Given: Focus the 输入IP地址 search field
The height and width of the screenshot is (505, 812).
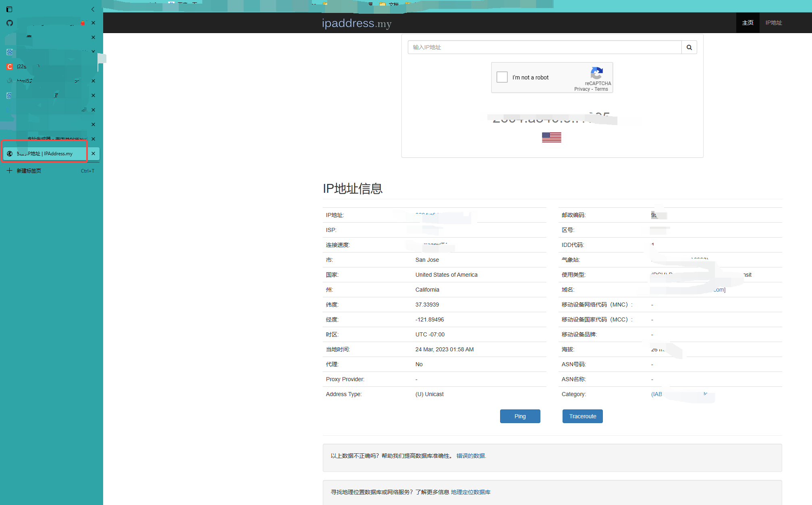Looking at the screenshot, I should coord(544,47).
